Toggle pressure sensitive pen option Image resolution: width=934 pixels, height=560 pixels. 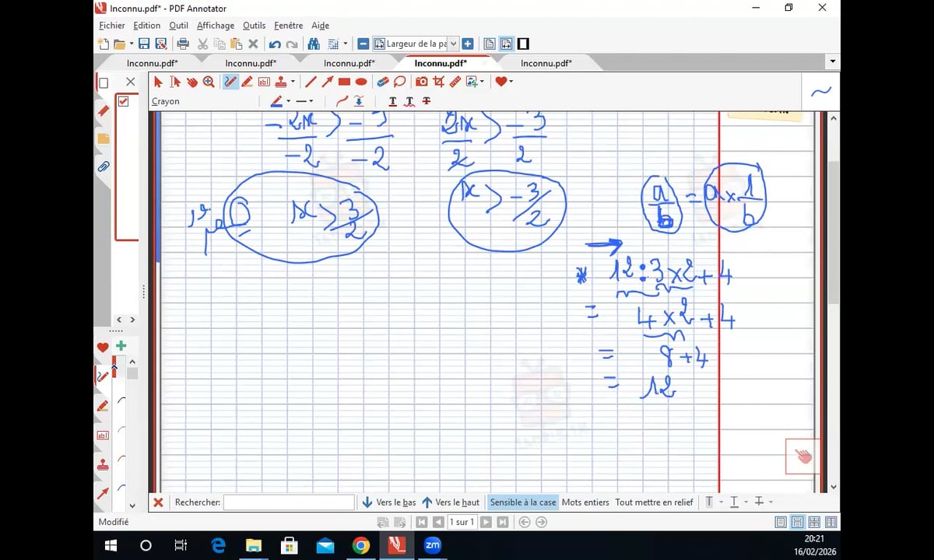pos(359,101)
